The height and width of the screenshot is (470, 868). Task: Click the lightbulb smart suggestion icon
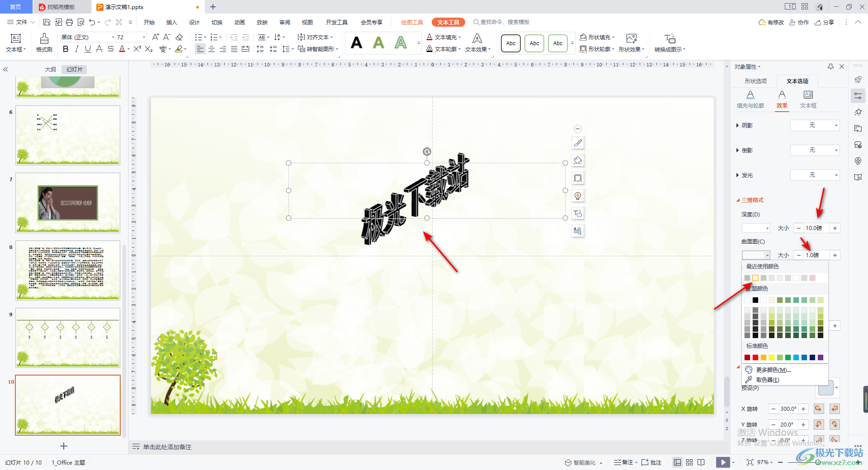coord(578,196)
